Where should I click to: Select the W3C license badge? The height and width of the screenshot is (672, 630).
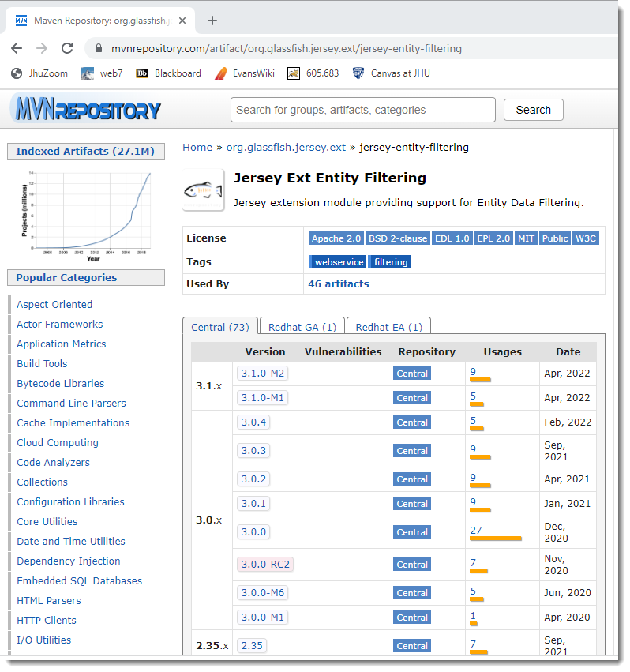(586, 238)
